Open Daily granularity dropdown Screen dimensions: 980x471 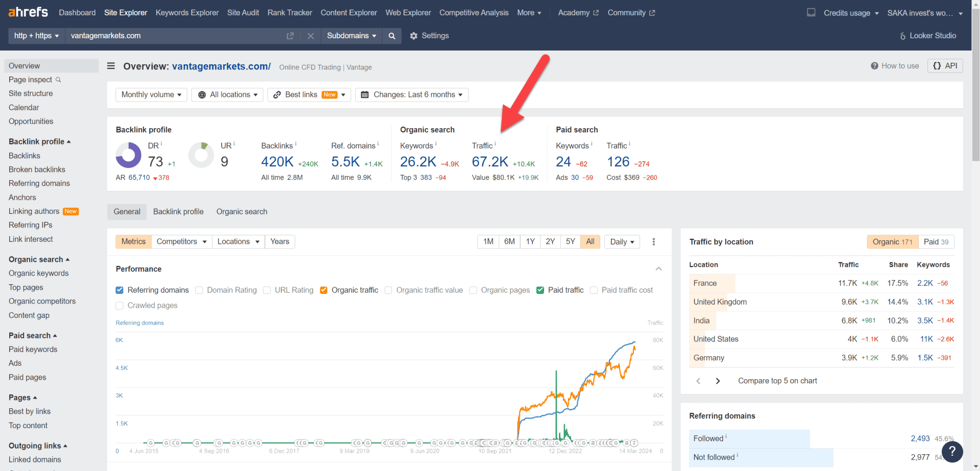622,242
